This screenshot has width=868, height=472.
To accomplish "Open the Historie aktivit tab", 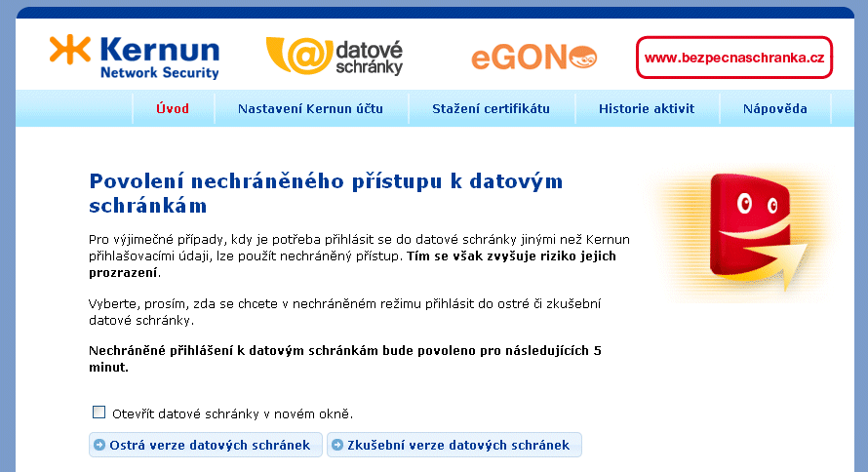I will tap(647, 108).
